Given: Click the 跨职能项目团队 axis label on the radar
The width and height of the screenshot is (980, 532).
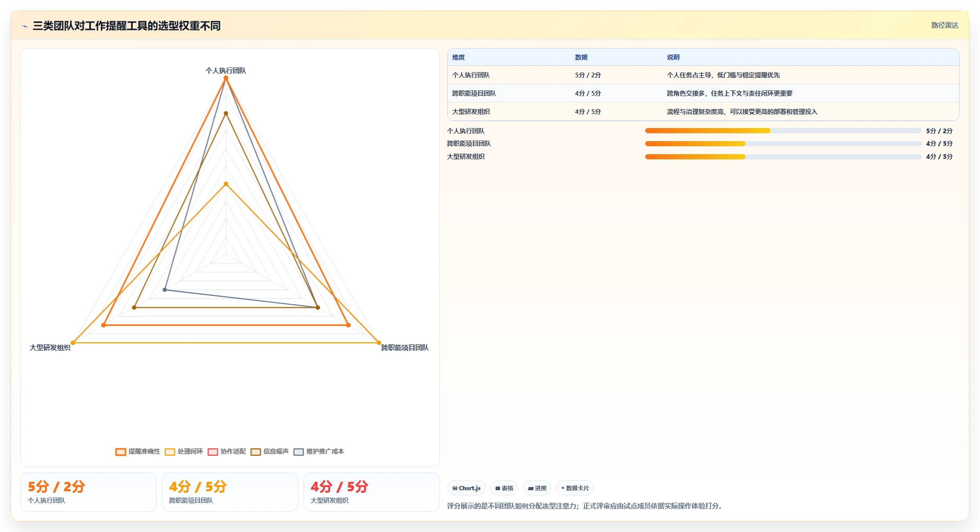Looking at the screenshot, I should click(405, 348).
